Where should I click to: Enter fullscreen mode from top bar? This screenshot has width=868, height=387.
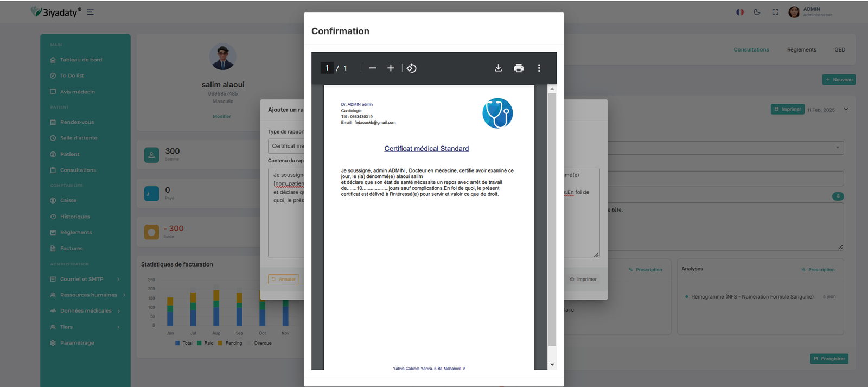click(x=775, y=12)
